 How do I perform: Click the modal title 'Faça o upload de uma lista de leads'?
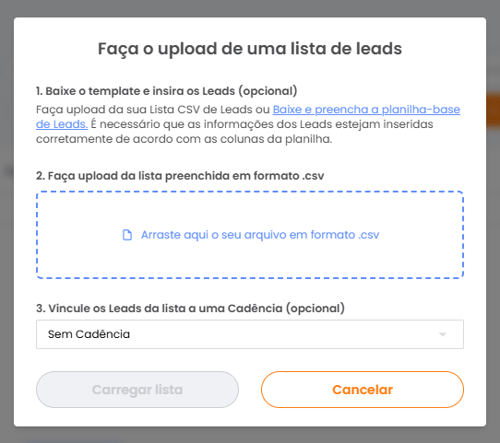coord(250,49)
